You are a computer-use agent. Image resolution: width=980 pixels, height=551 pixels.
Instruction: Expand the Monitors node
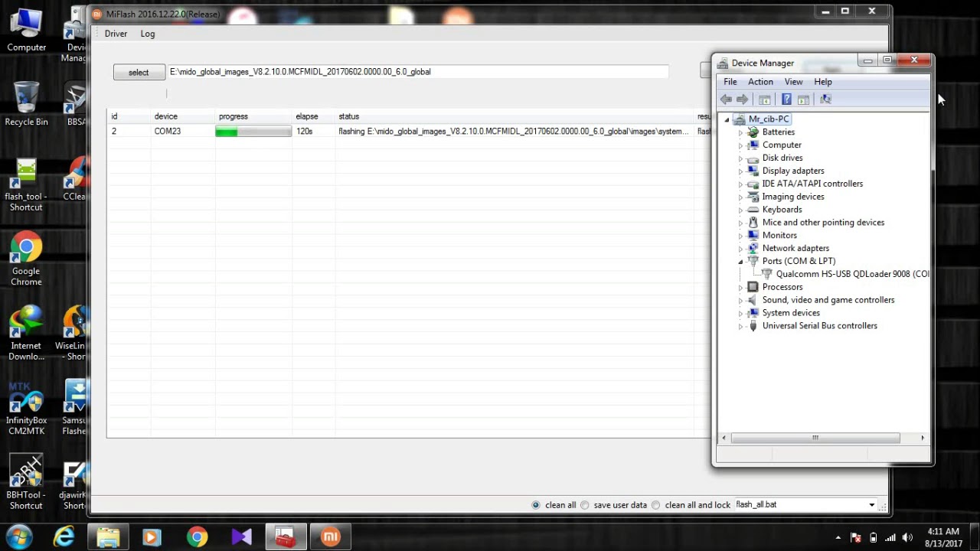point(740,236)
